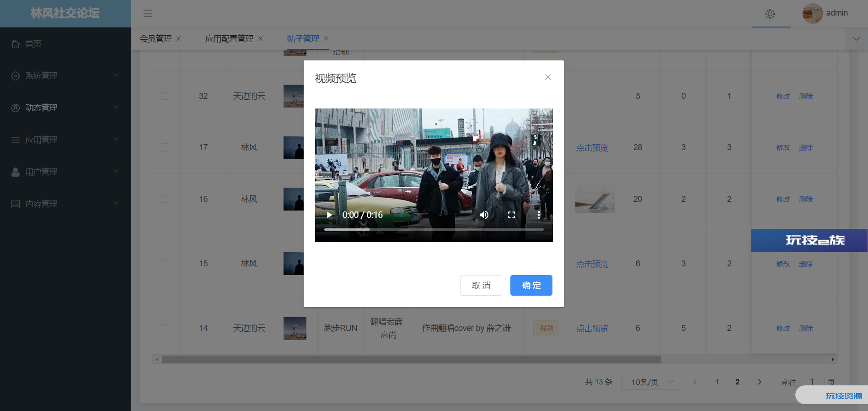
Task: Click the 视频 tag in row 14
Action: (546, 328)
